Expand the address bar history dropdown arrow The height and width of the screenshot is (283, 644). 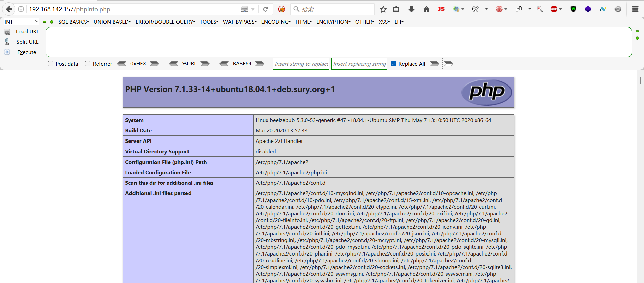pyautogui.click(x=253, y=9)
